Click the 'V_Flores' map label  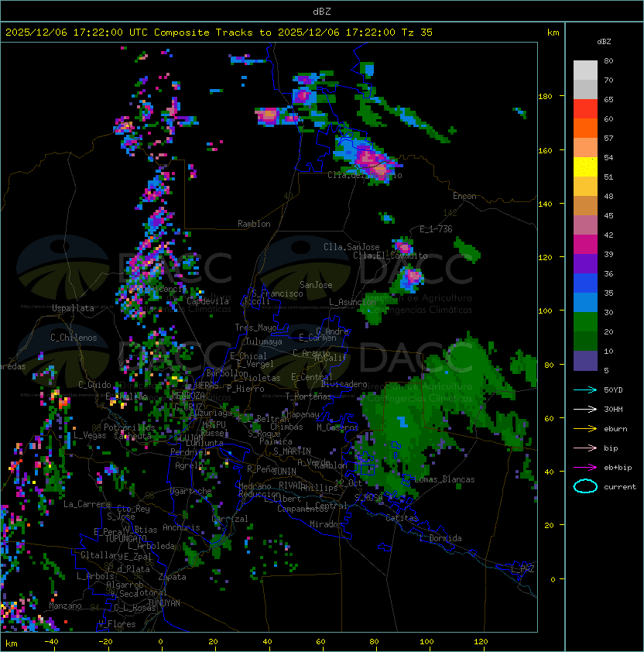pyautogui.click(x=117, y=624)
